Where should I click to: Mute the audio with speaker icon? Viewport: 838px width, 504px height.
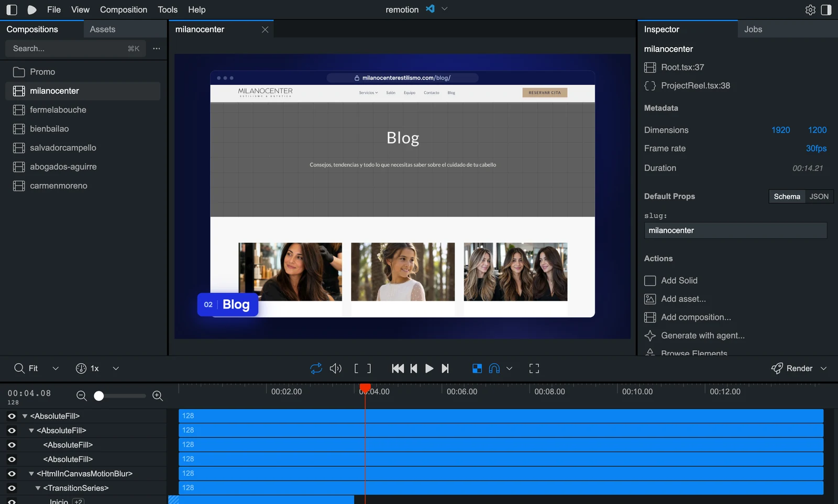[x=336, y=368]
